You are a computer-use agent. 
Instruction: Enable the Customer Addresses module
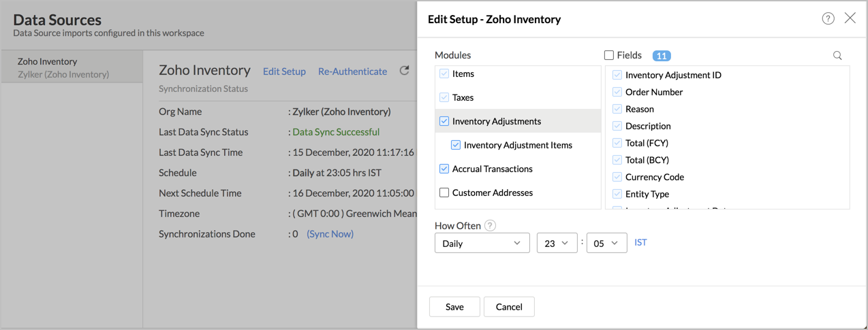point(444,193)
